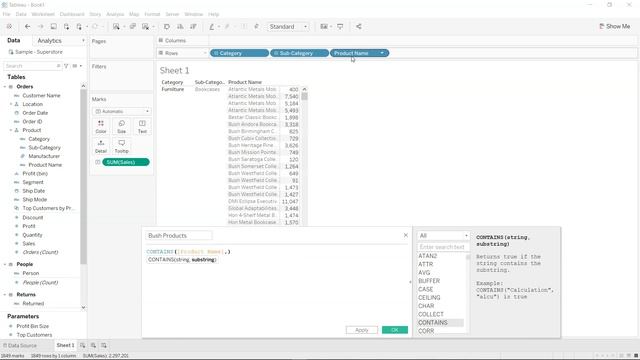The image size is (640, 360).
Task: Click the Duplicate sheet toolbar icon
Action: [x=133, y=27]
